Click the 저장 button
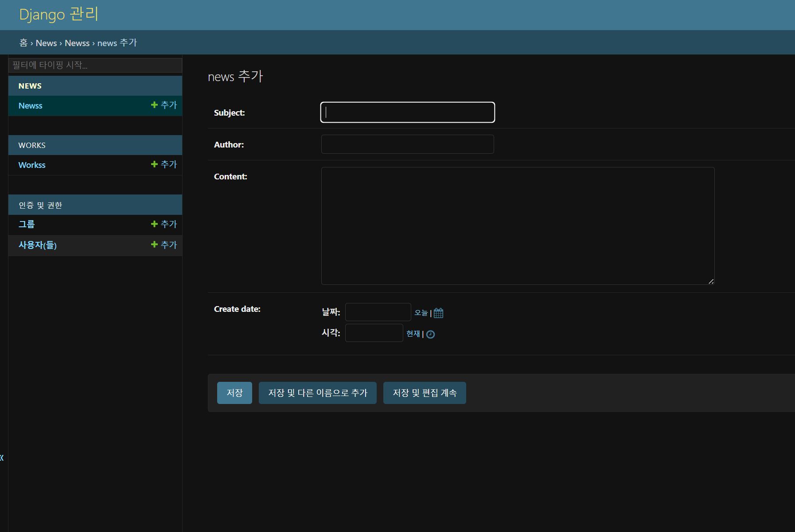Screen dimensions: 795x532 pos(234,393)
